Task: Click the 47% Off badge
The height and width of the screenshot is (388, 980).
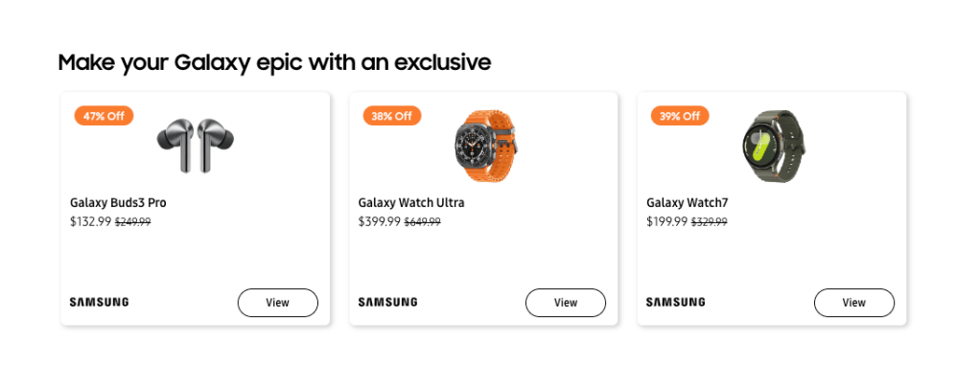Action: 104,116
